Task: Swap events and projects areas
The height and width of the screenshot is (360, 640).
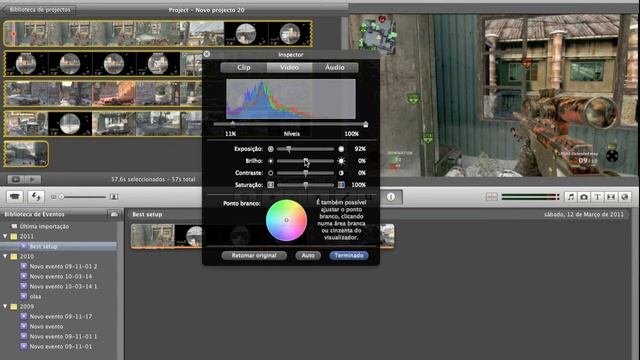Action: (36, 197)
